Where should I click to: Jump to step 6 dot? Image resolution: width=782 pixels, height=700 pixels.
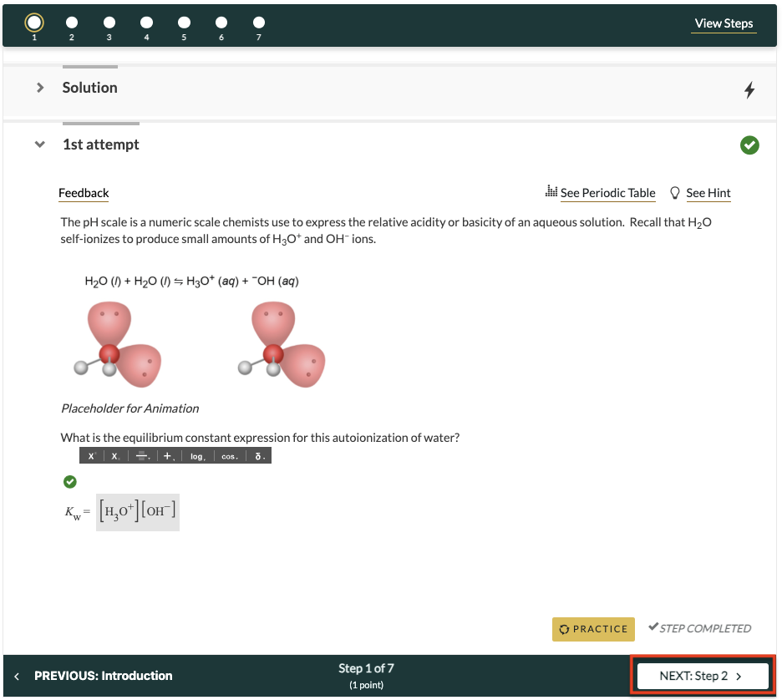(x=221, y=23)
